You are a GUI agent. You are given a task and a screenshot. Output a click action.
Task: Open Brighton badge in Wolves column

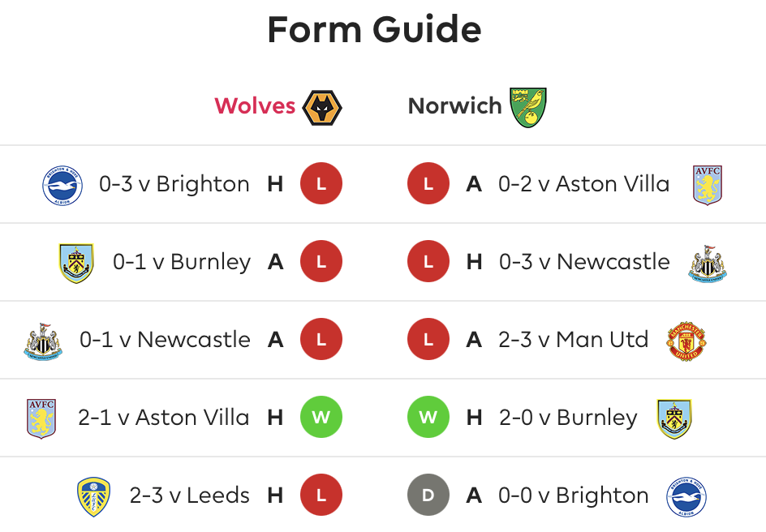pos(62,186)
